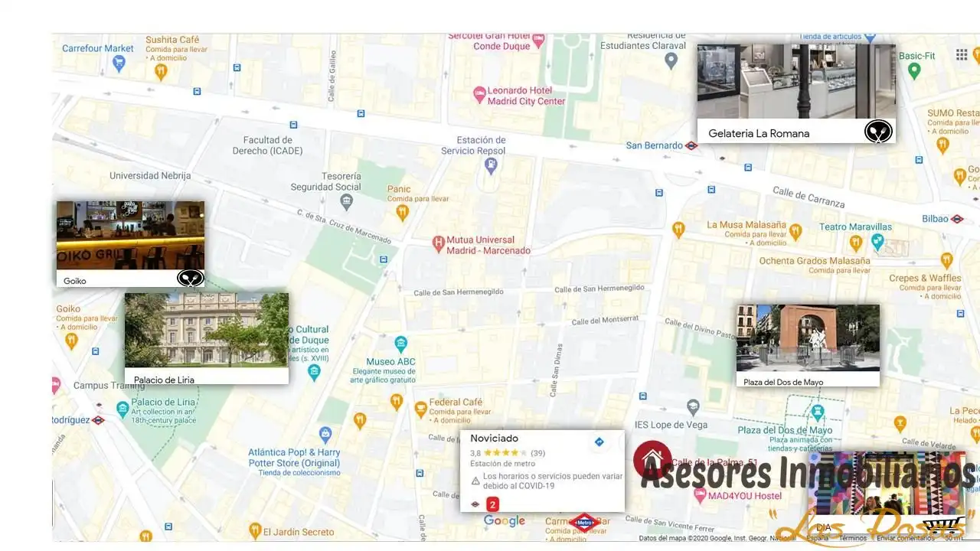
Task: Click the Federal Café restaurant pin
Action: point(420,409)
